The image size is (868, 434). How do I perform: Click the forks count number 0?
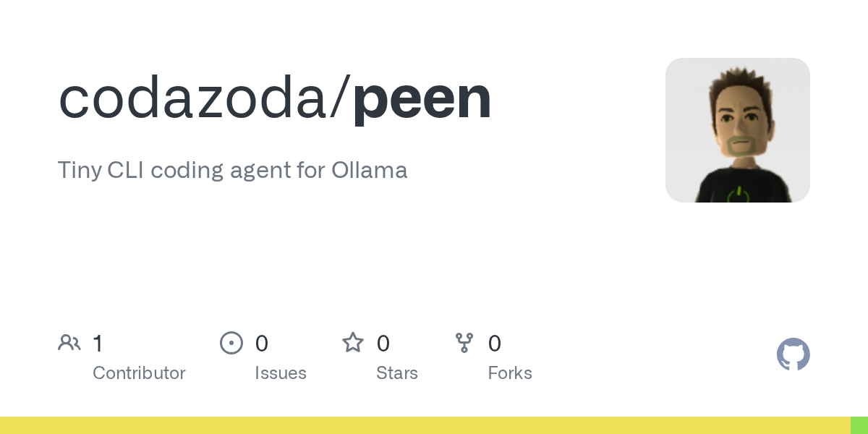click(x=495, y=344)
